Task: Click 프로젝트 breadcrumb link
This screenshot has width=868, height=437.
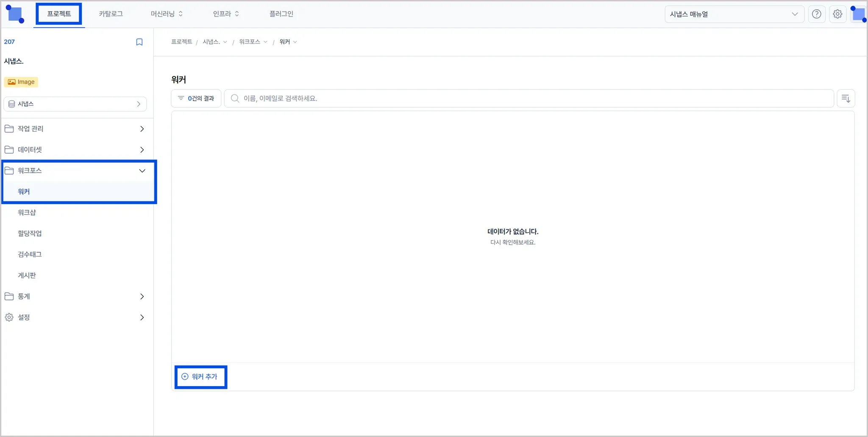Action: tap(181, 42)
